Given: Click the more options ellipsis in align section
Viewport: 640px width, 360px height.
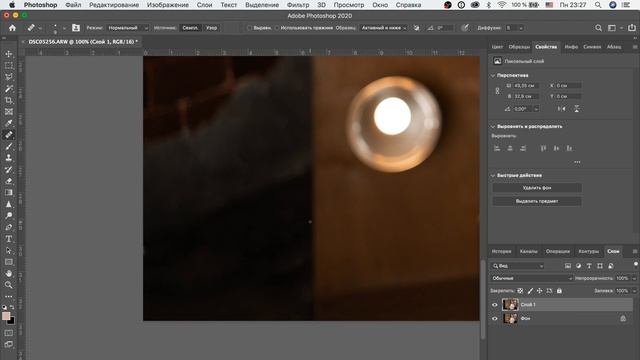Looking at the screenshot, I should 577,162.
